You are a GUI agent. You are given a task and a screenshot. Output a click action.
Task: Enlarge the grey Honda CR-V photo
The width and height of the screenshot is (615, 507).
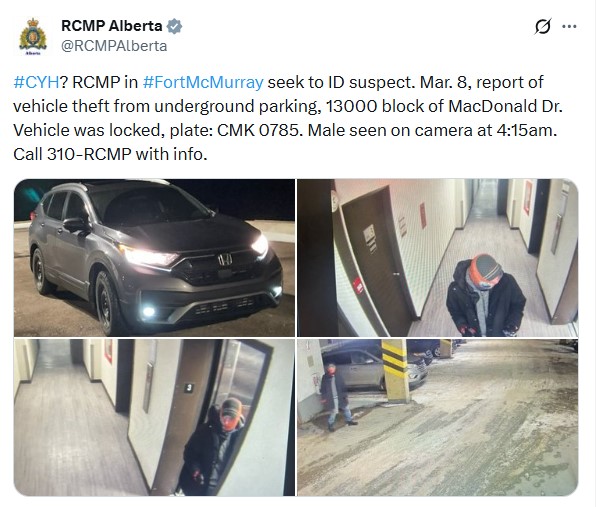pos(154,258)
